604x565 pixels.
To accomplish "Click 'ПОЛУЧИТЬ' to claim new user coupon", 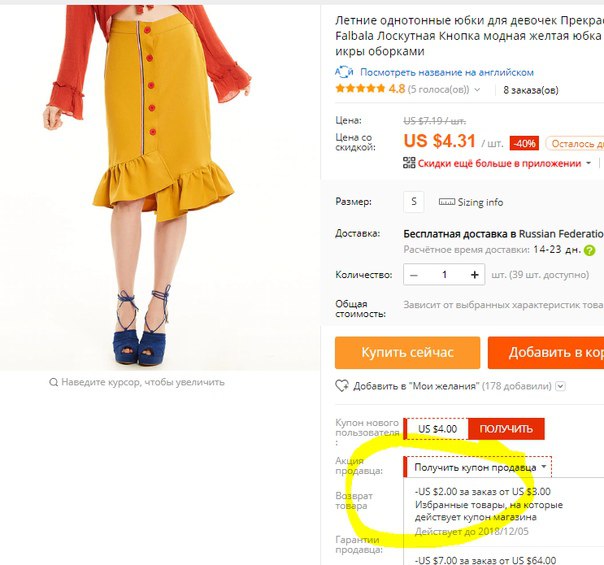I will [506, 429].
